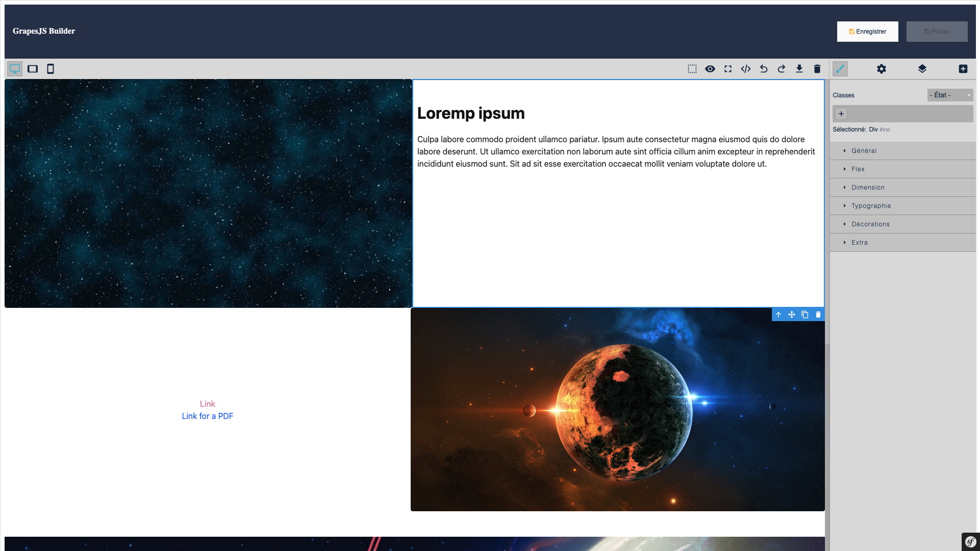
Task: Expand the Dimension style section
Action: tap(868, 187)
